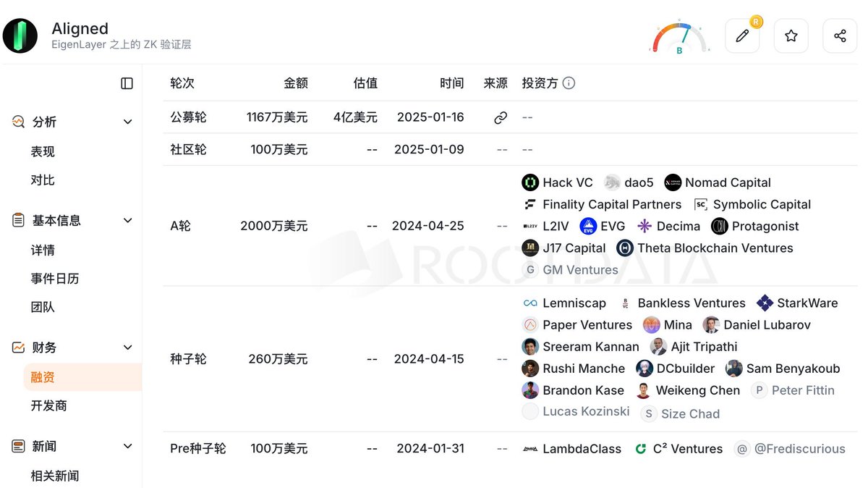Click the LambdaClass logo icon
The width and height of the screenshot is (868, 488).
click(x=530, y=449)
